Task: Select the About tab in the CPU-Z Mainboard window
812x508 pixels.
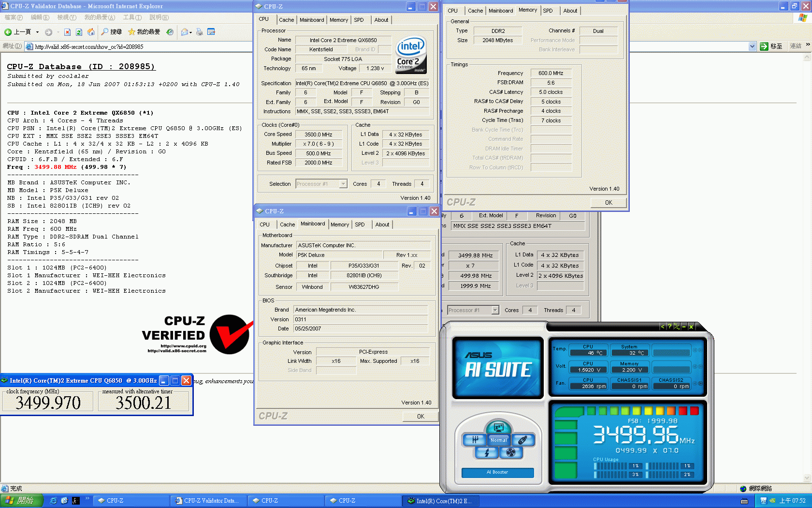Action: (x=382, y=224)
